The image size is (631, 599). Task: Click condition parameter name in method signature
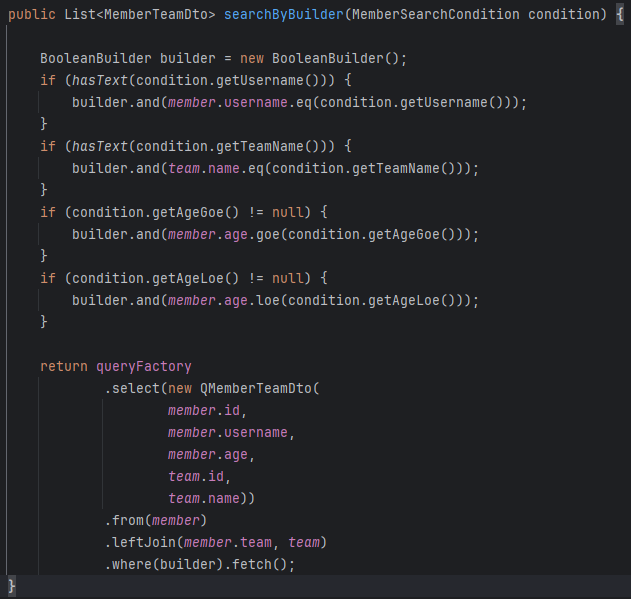(563, 15)
